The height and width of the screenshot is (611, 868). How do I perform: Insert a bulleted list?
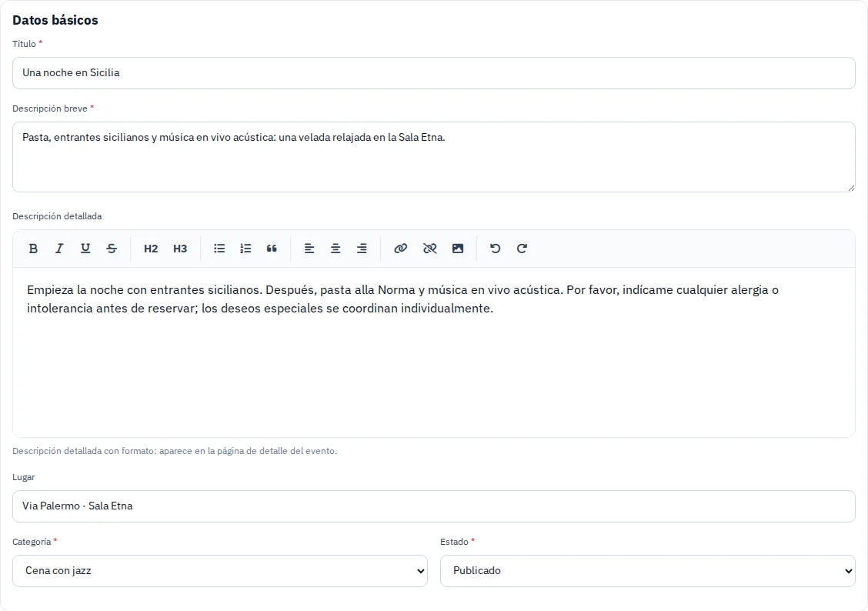pyautogui.click(x=219, y=249)
